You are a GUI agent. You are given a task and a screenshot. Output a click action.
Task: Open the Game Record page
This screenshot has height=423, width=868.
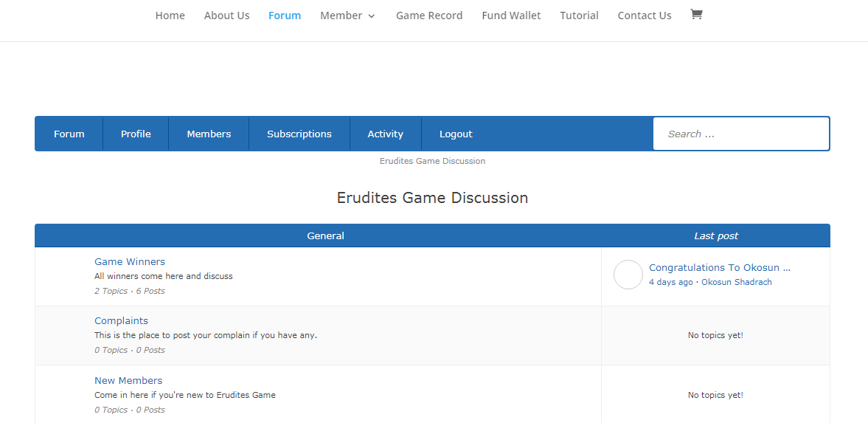(x=429, y=16)
